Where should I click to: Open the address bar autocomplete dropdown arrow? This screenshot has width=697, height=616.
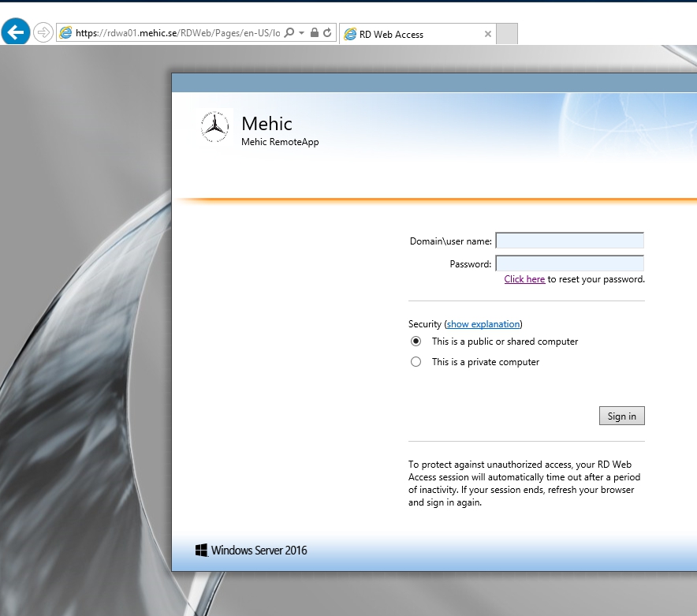301,33
